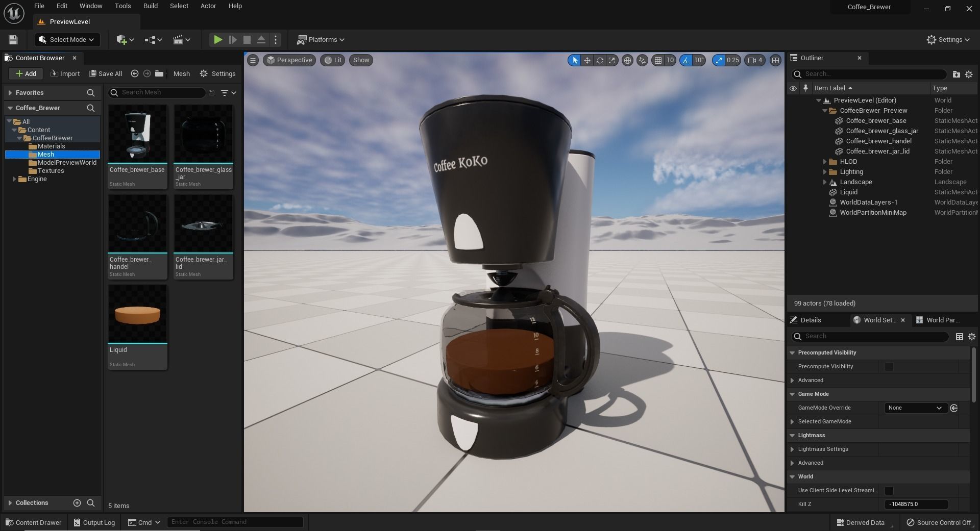Open the Select Mode dropdown
The image size is (980, 531).
67,40
